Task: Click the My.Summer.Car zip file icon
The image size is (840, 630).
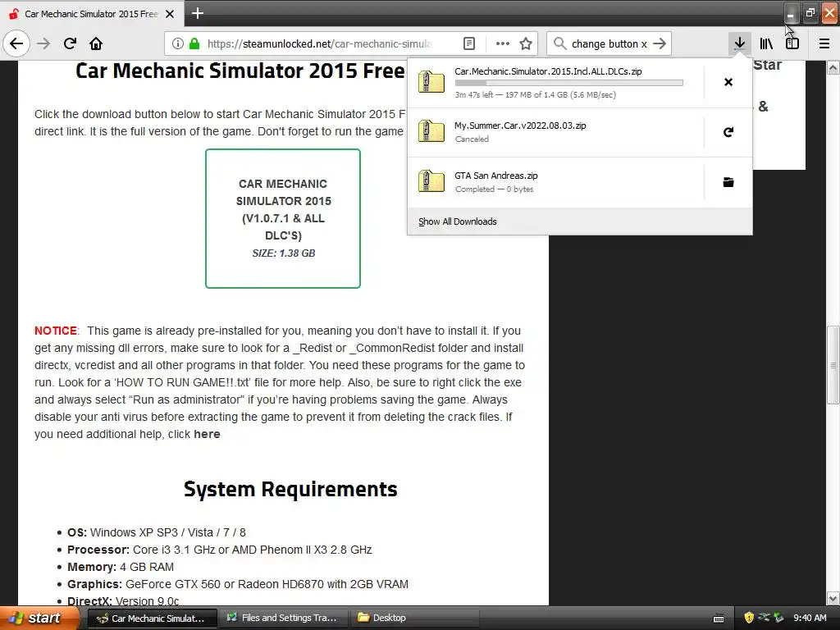Action: click(431, 131)
